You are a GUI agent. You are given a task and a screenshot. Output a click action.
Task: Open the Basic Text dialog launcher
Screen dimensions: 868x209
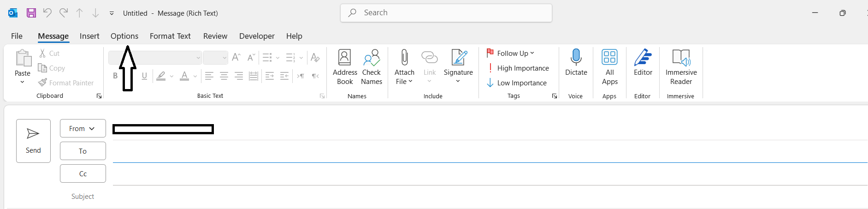click(x=322, y=96)
